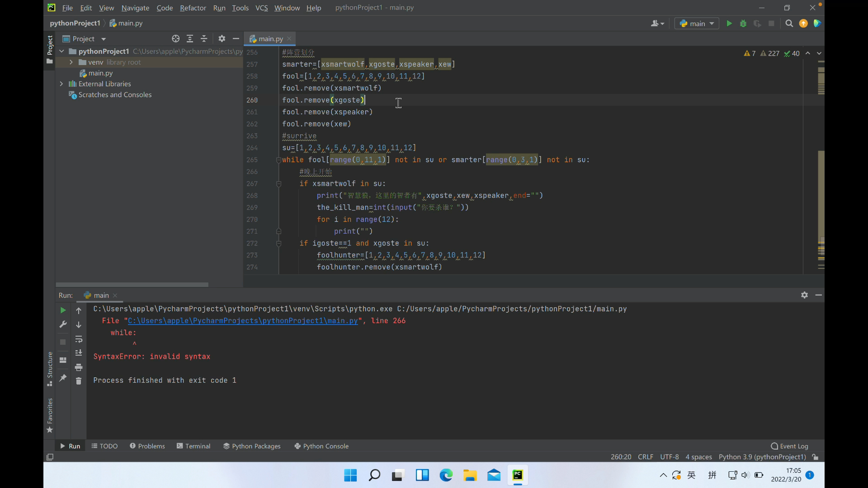Viewport: 868px width, 488px height.
Task: Expand the venv folder in tree
Action: [x=71, y=62]
